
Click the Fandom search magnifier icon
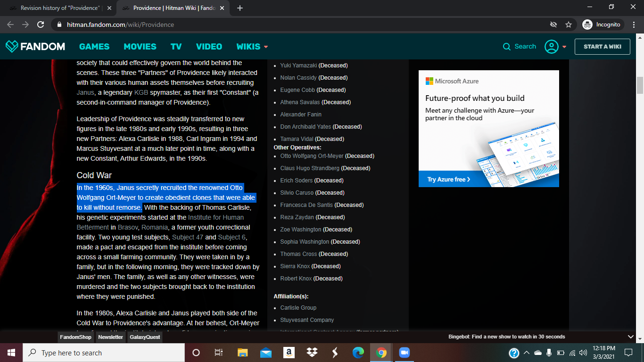click(507, 47)
